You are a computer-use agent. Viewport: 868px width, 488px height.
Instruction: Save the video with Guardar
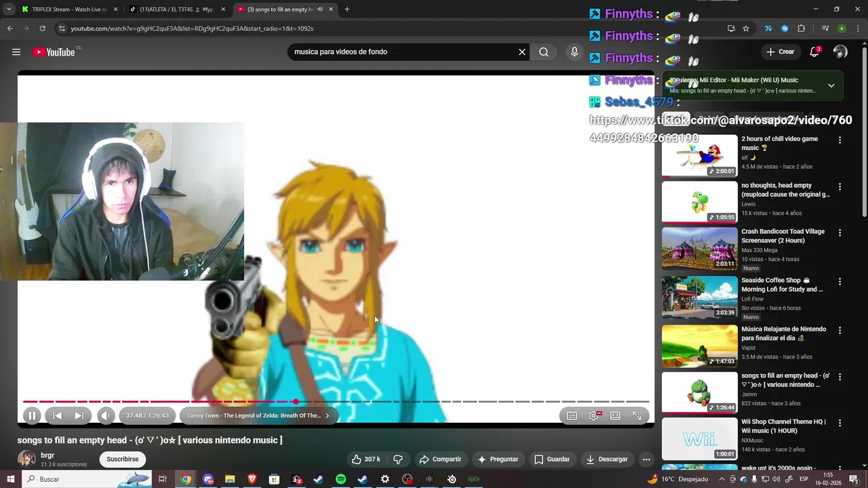click(x=552, y=459)
